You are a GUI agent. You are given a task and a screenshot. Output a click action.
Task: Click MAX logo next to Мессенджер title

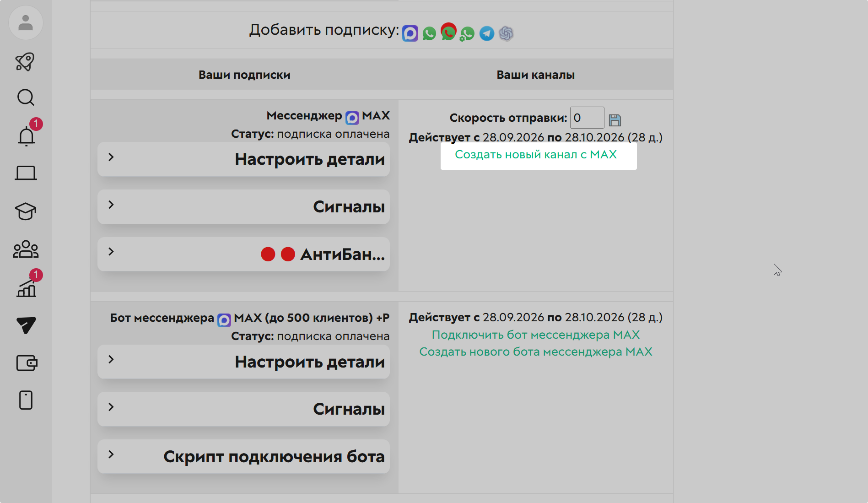352,118
